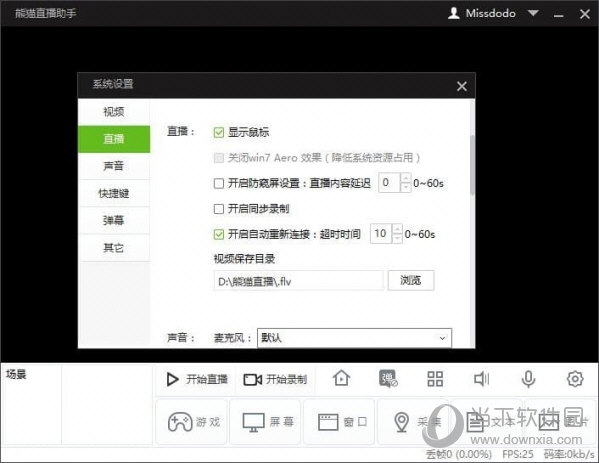Minimize the 熊猫直播助手 window
Image resolution: width=599 pixels, height=463 pixels.
point(559,15)
